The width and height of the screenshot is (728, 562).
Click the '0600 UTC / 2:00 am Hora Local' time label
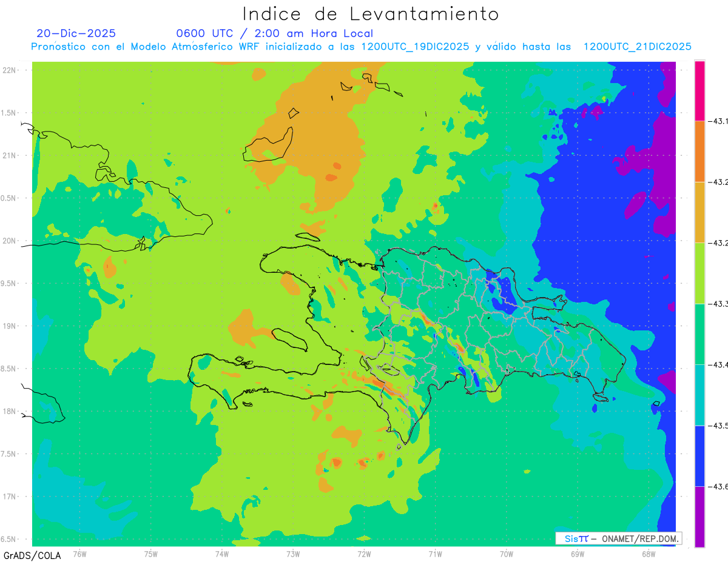[x=274, y=33]
